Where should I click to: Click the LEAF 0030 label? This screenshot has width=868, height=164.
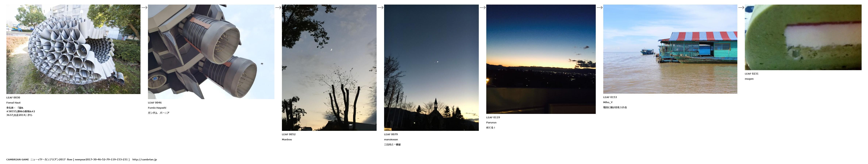click(x=13, y=98)
